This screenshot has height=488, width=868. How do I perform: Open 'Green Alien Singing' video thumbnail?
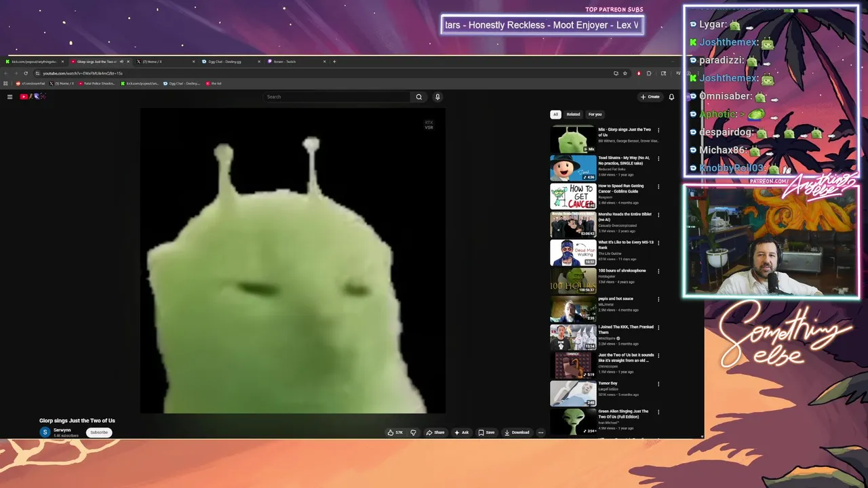573,422
